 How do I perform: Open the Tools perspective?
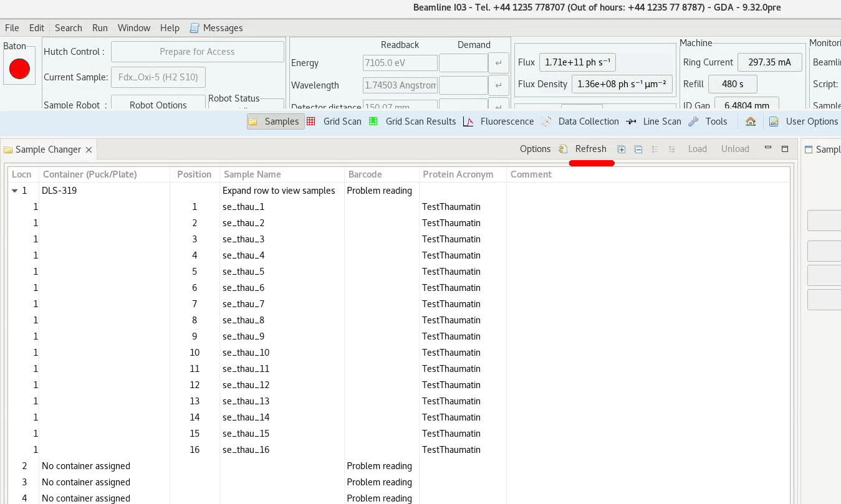click(x=708, y=121)
